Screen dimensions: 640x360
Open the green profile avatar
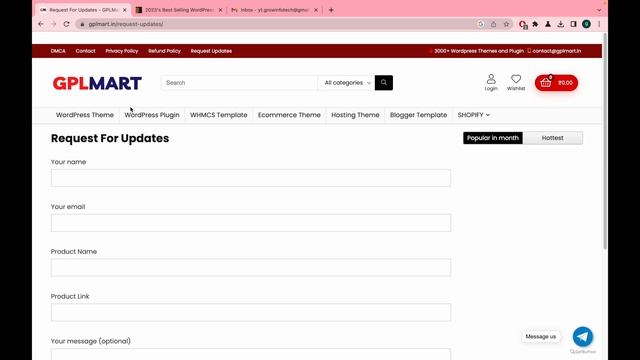(586, 24)
